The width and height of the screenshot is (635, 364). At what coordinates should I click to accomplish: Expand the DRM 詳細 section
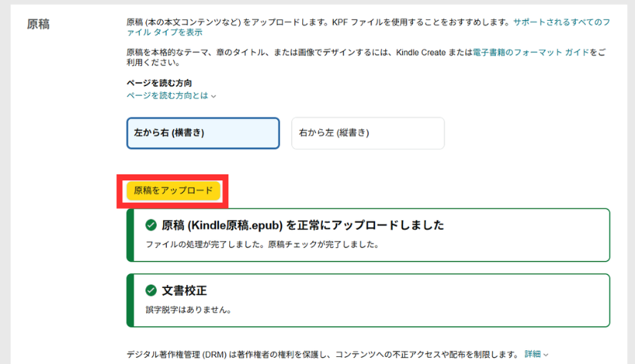point(533,355)
